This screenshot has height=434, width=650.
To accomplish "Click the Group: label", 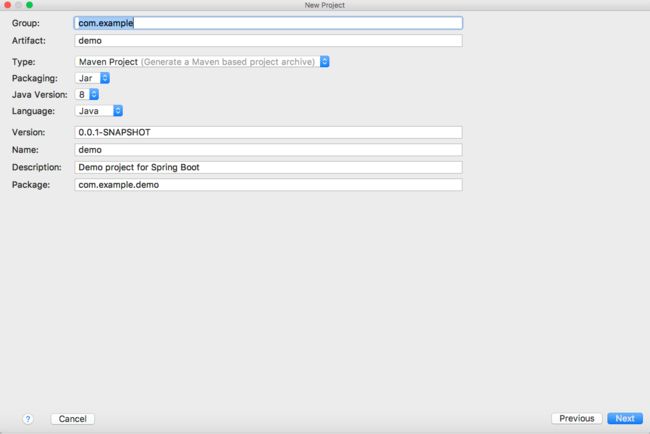I will 26,23.
